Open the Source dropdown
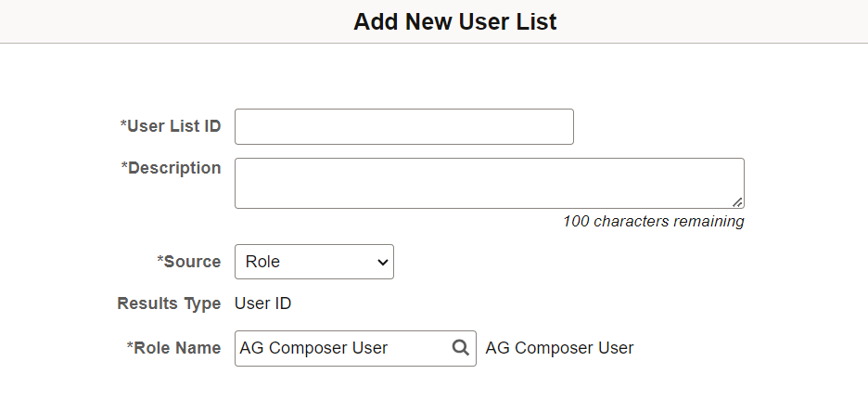Screen dimensions: 868x400 click(313, 262)
